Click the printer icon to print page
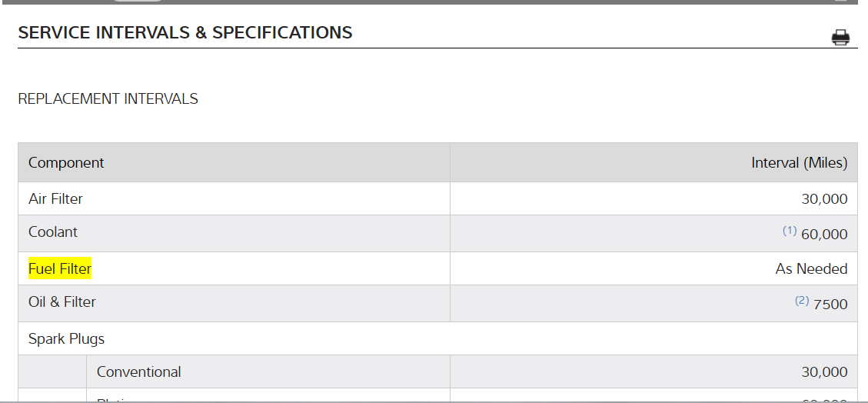This screenshot has height=403, width=868. click(x=840, y=37)
